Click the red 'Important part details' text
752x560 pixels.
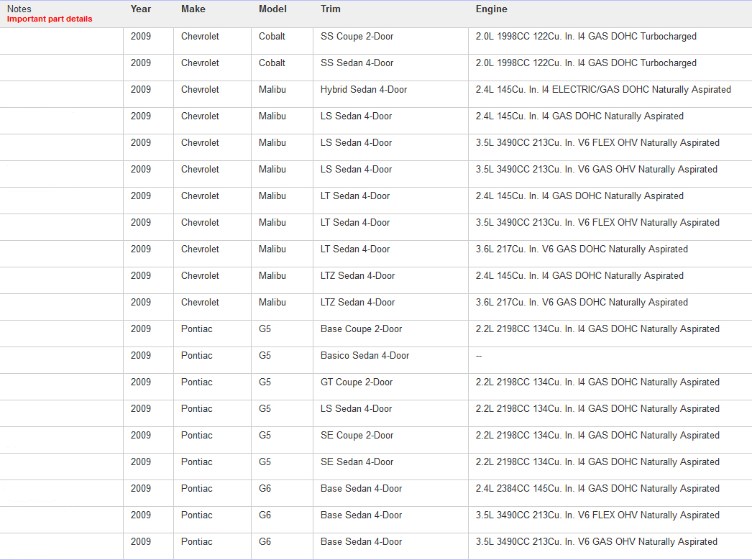click(50, 19)
